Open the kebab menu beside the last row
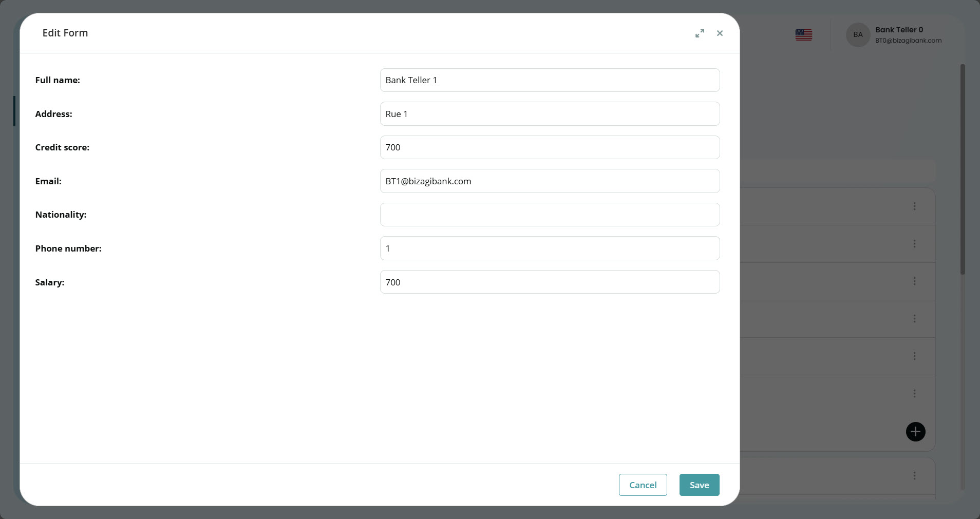980x519 pixels. [916, 475]
